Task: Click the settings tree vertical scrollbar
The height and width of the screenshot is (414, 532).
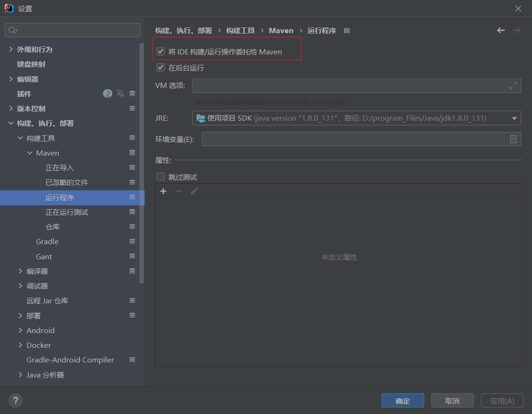Action: pyautogui.click(x=142, y=163)
